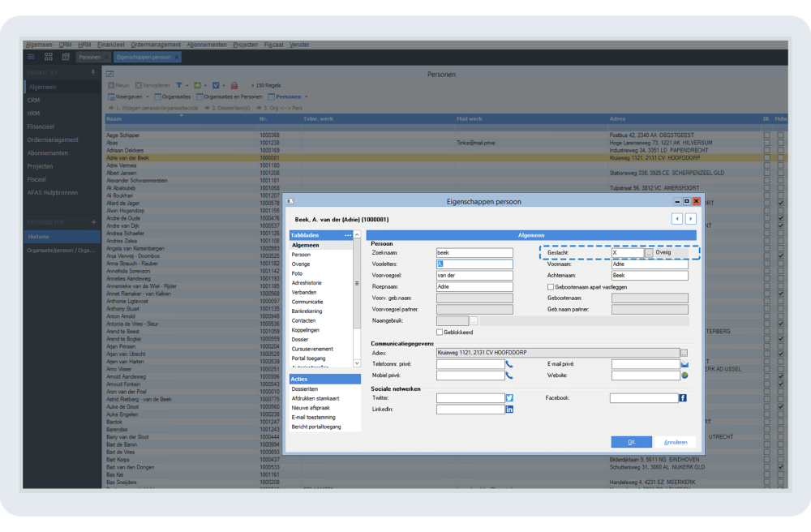Cancel the dialog with Annuleren
811x532 pixels.
pyautogui.click(x=676, y=442)
